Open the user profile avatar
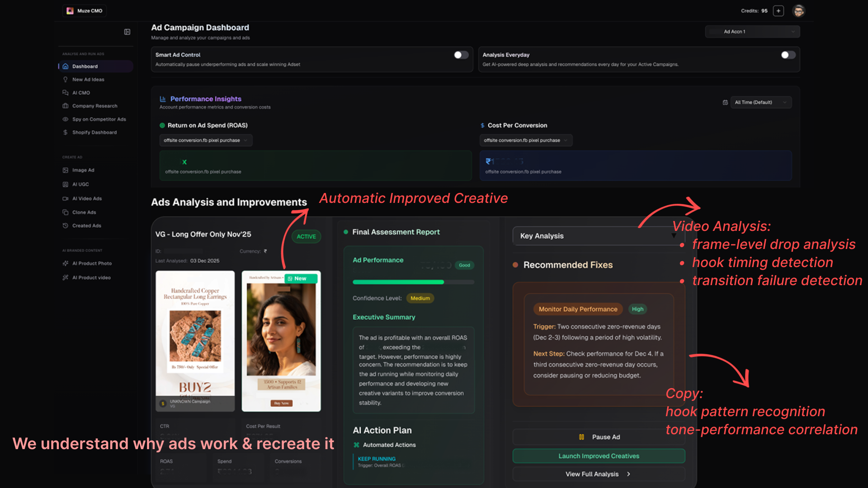868x488 pixels. [x=798, y=11]
